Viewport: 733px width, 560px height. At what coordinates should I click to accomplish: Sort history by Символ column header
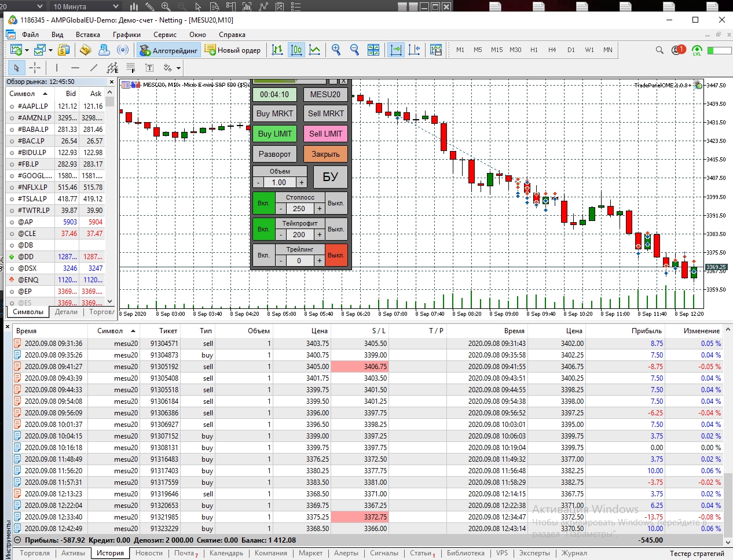click(x=114, y=331)
